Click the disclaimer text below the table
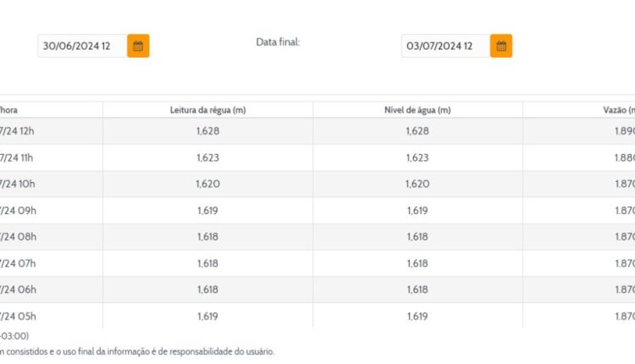The width and height of the screenshot is (635, 364). click(x=137, y=351)
